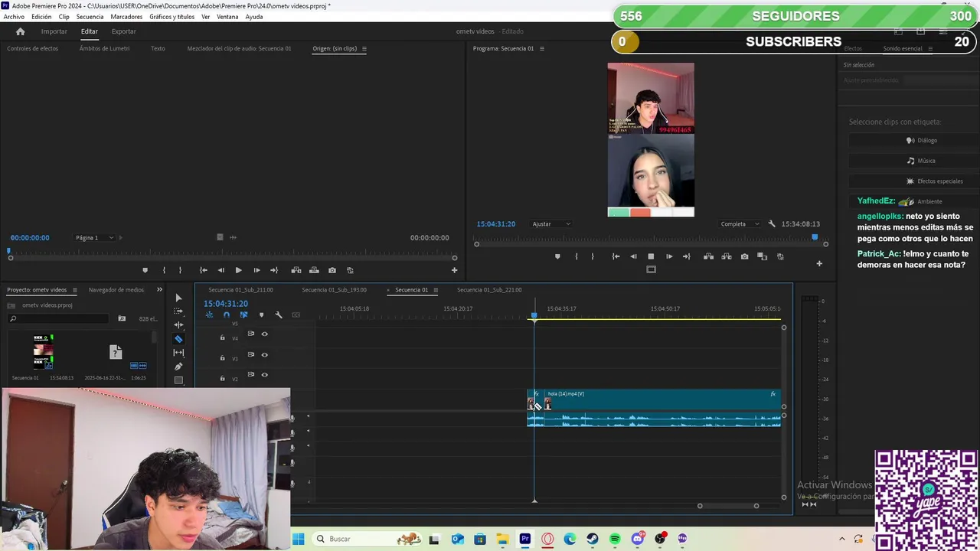Toggle track lock for V3
The image size is (980, 551).
(223, 358)
